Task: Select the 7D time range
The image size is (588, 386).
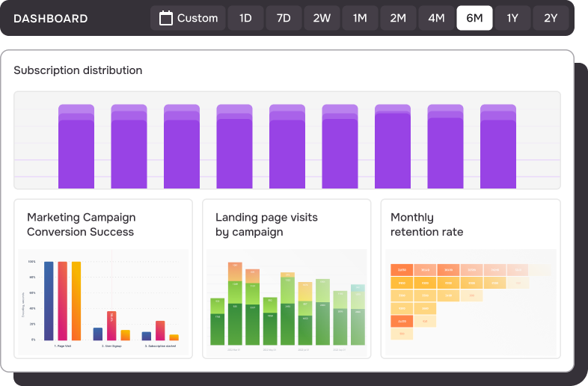Action: 284,18
